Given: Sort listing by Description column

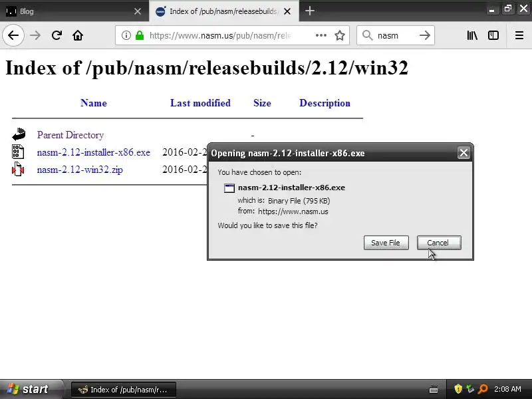Looking at the screenshot, I should pyautogui.click(x=325, y=103).
